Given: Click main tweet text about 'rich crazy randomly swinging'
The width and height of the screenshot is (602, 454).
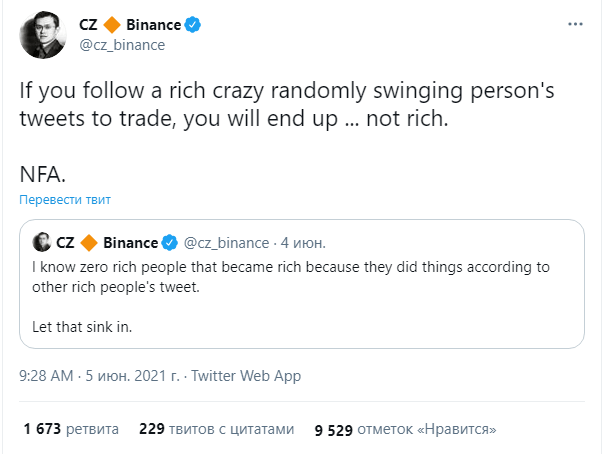Looking at the screenshot, I should tap(287, 104).
